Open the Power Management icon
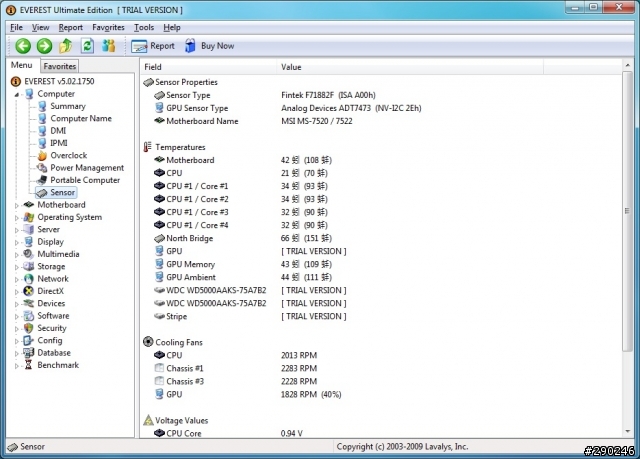640x459 pixels. tap(42, 168)
